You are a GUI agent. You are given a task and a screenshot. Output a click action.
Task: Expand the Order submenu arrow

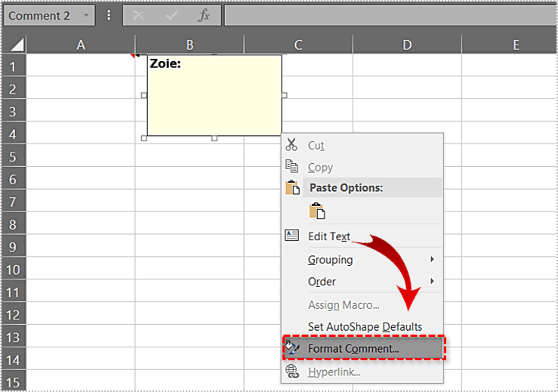(432, 281)
